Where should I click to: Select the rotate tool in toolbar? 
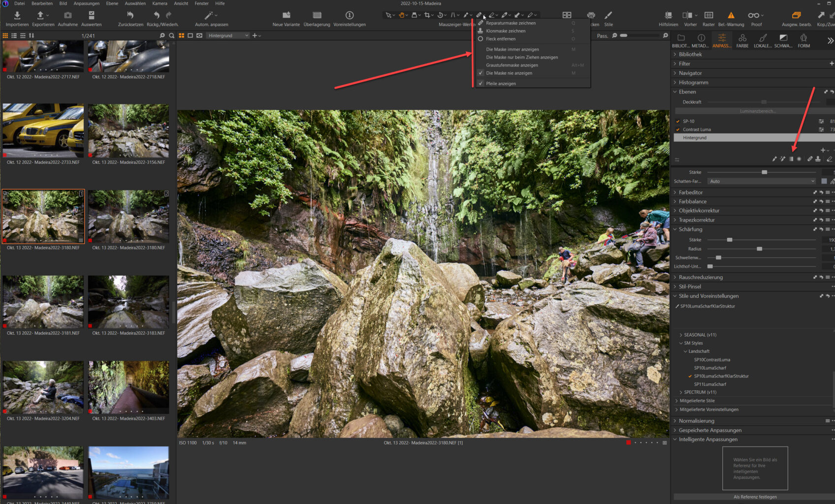[x=440, y=15]
